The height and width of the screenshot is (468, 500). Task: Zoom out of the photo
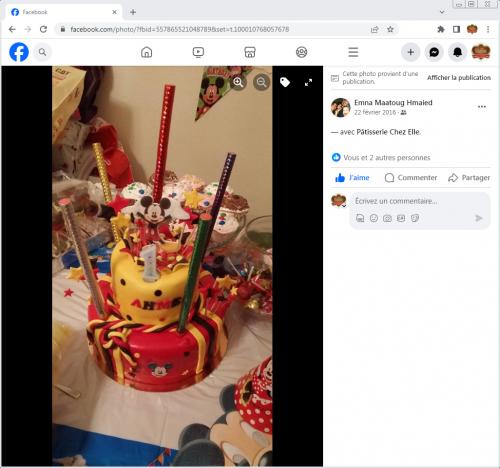[262, 82]
